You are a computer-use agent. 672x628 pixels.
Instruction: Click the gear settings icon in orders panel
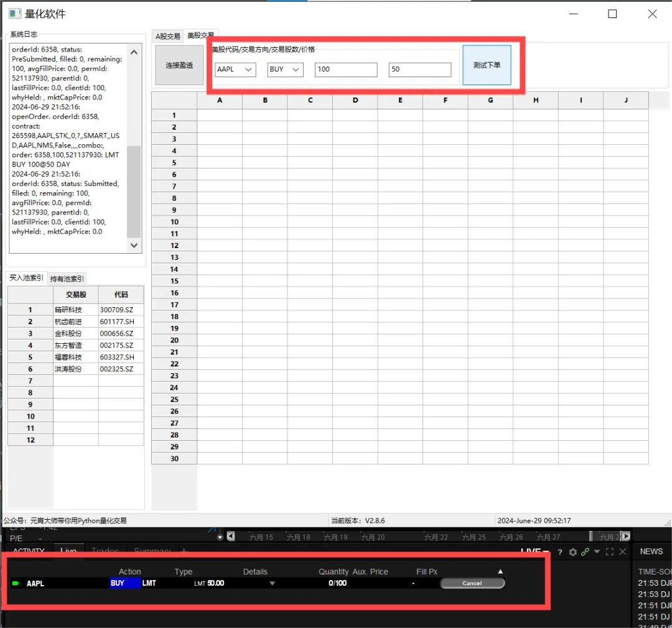[572, 552]
